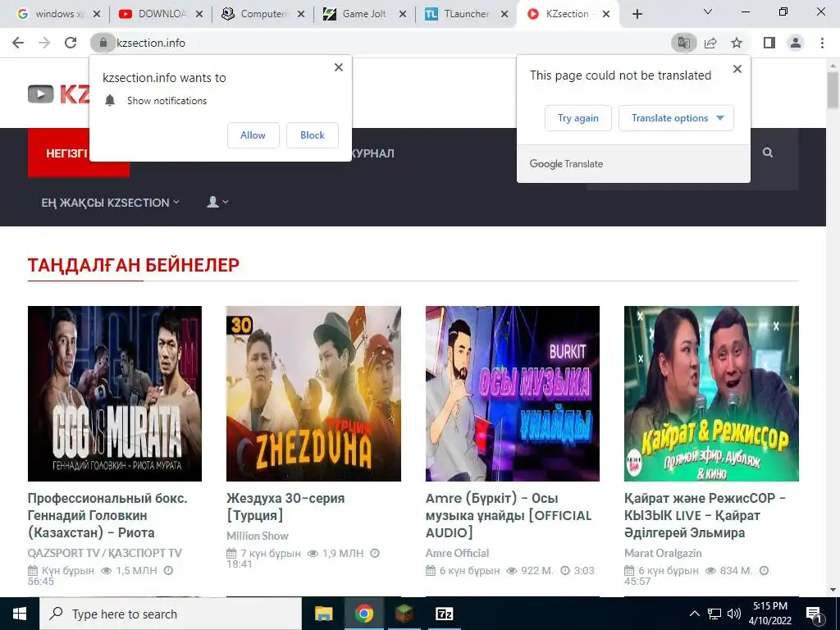Bookmark this page with the star icon
The image size is (840, 630).
pos(737,43)
